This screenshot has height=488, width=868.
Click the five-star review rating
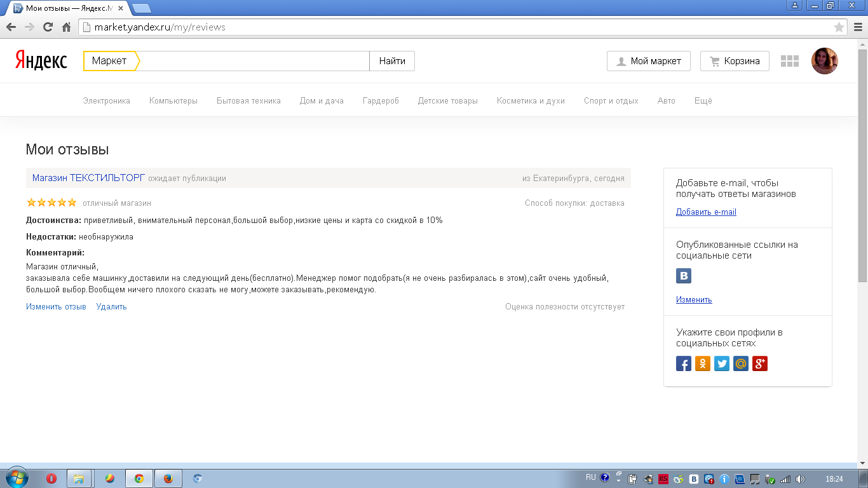coord(51,203)
